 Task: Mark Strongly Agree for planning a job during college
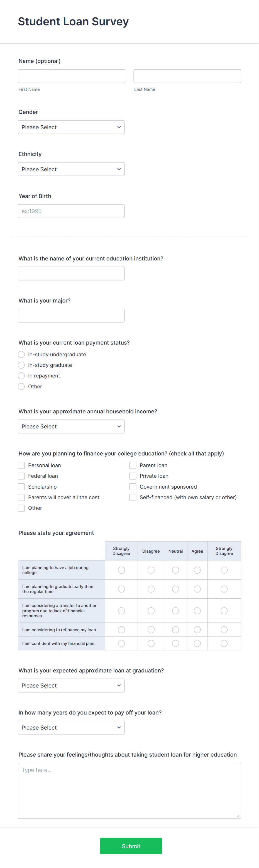(x=224, y=570)
